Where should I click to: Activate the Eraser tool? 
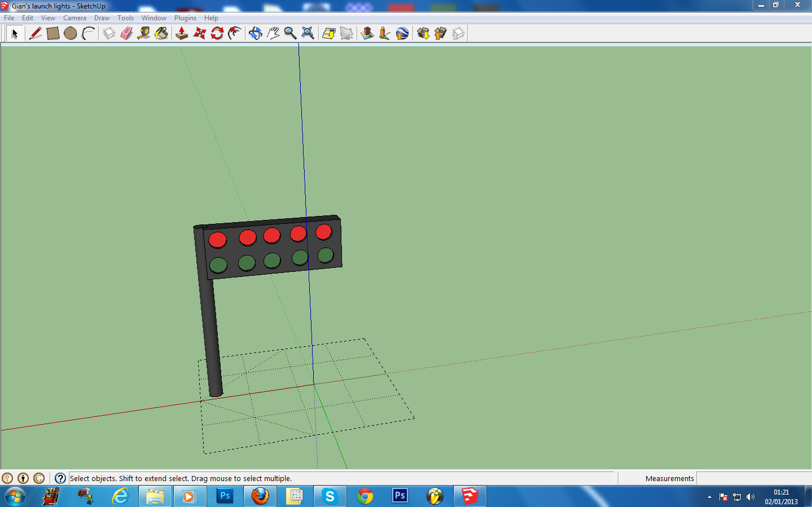(x=126, y=34)
